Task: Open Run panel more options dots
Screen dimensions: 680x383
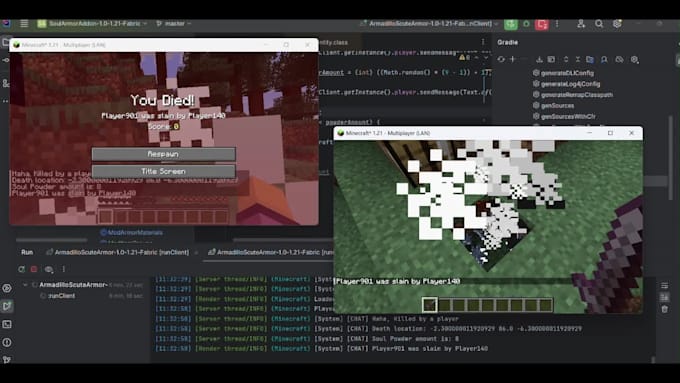Action: point(64,269)
